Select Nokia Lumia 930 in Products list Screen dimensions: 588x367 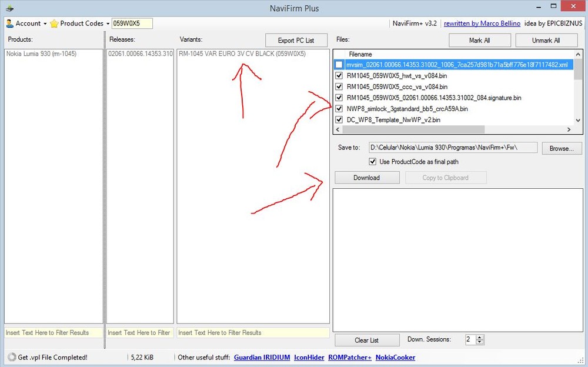point(41,54)
